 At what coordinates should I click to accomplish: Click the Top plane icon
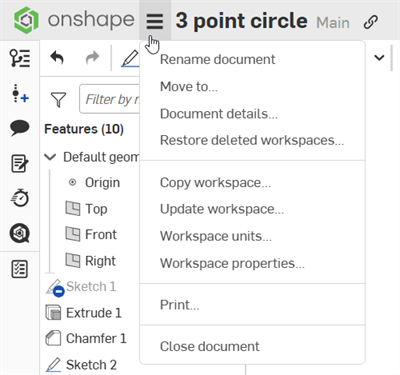pyautogui.click(x=72, y=209)
